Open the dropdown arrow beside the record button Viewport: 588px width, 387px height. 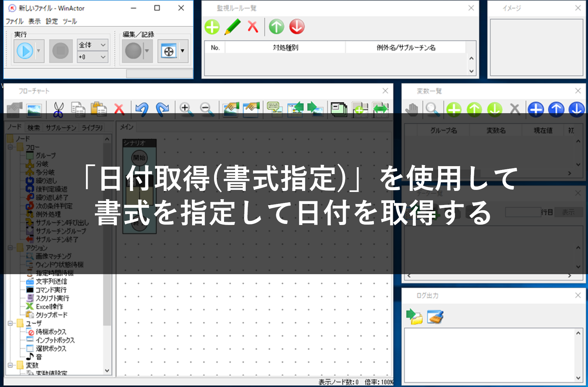(147, 51)
